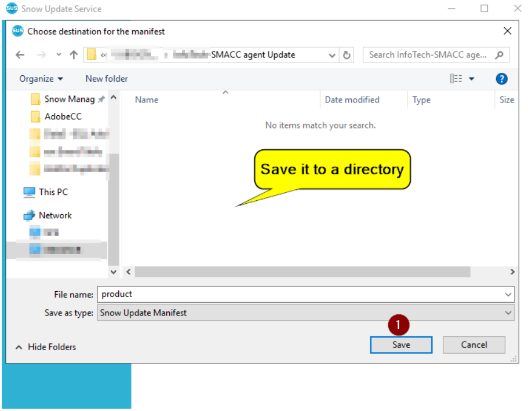
Task: Click the Back navigation arrow
Action: 20,55
